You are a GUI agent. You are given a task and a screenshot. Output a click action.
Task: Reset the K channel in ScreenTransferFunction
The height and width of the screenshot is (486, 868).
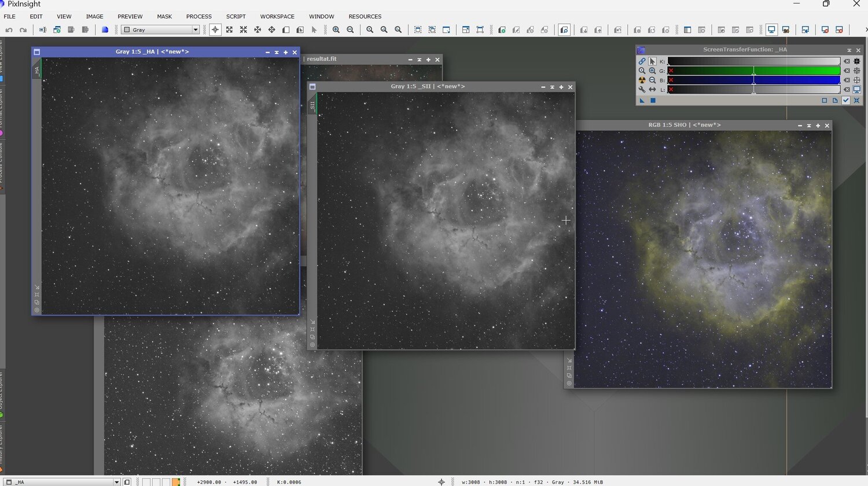click(x=847, y=61)
